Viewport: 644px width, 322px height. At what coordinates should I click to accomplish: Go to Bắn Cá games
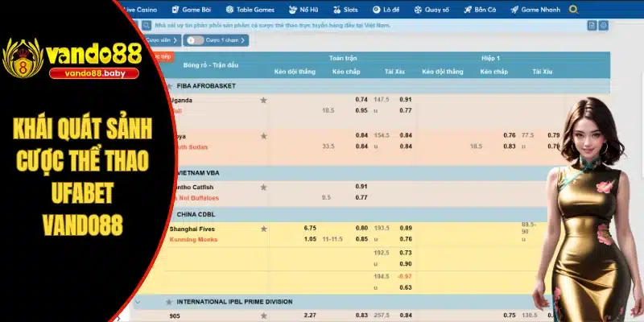(x=480, y=10)
